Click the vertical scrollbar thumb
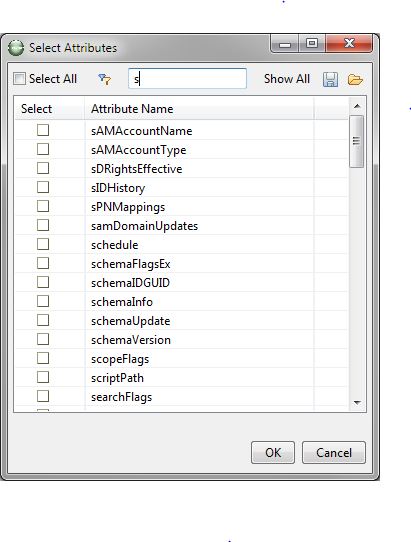 356,141
